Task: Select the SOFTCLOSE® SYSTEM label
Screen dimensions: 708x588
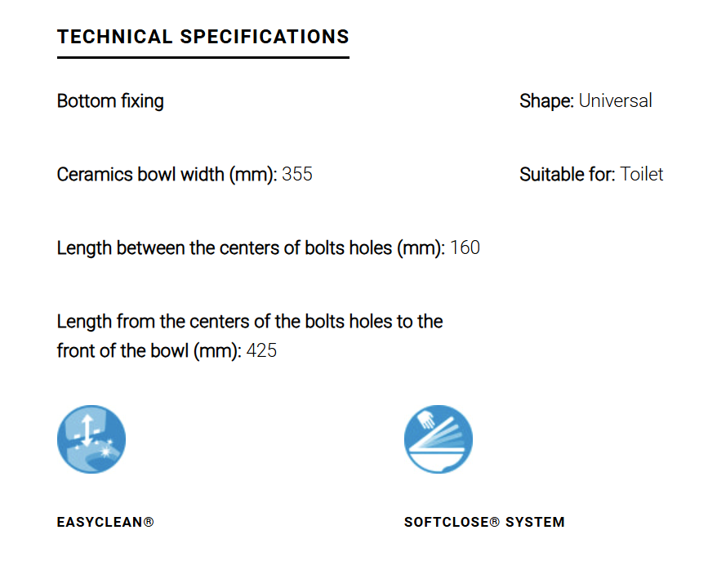Action: click(484, 522)
